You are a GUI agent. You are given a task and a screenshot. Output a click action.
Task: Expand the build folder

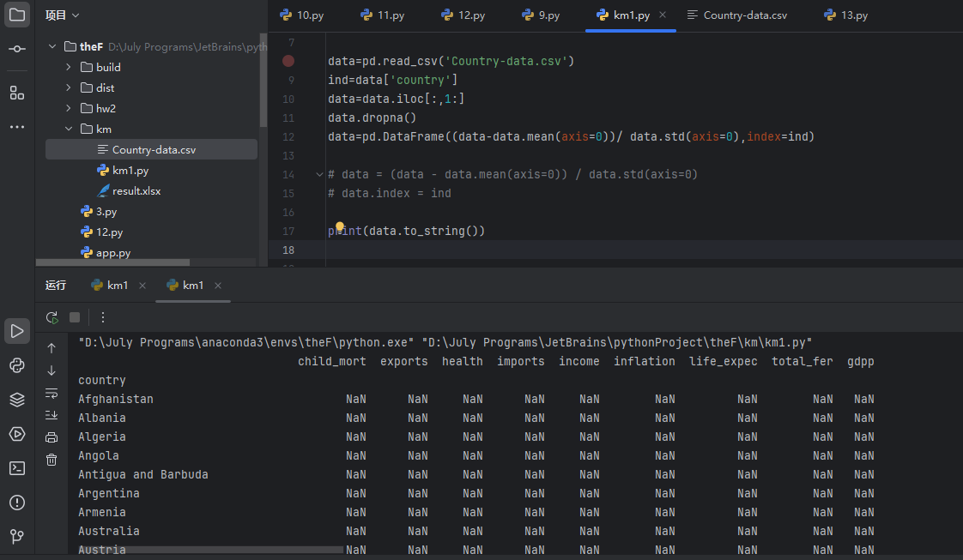click(x=69, y=67)
